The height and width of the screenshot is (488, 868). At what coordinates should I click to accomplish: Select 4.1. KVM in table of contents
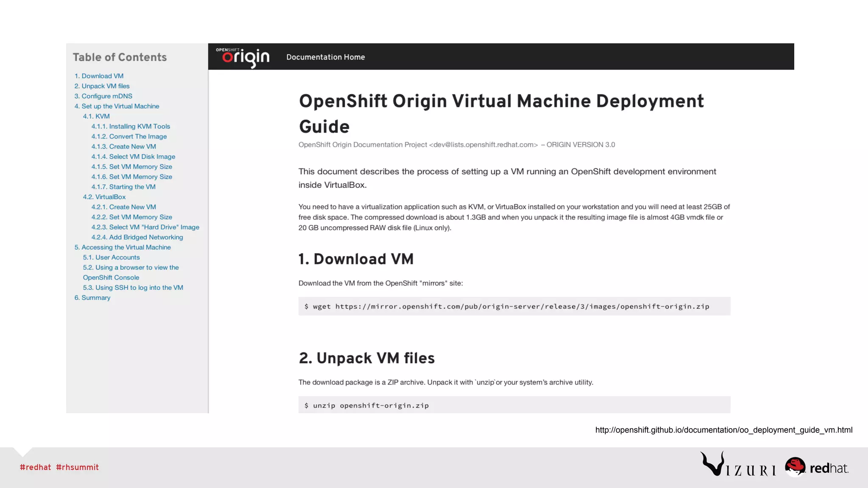(x=96, y=116)
